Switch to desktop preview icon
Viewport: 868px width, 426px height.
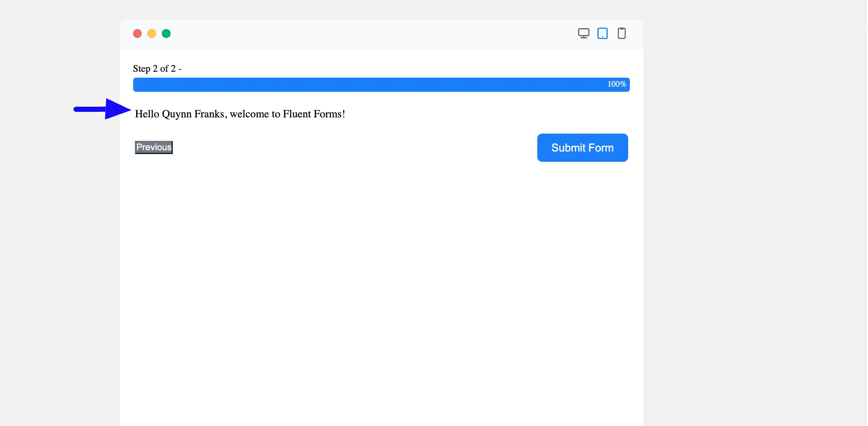(583, 33)
